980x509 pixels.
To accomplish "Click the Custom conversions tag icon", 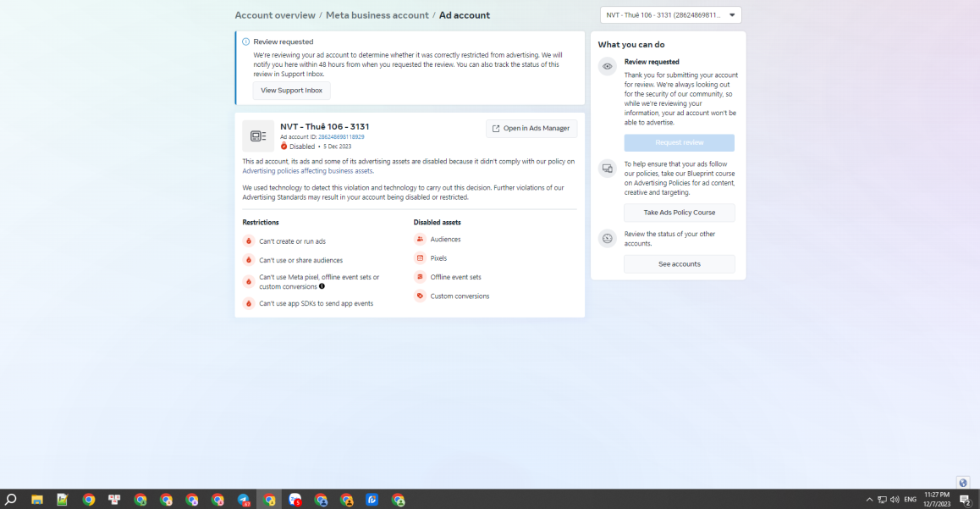I will [x=420, y=296].
